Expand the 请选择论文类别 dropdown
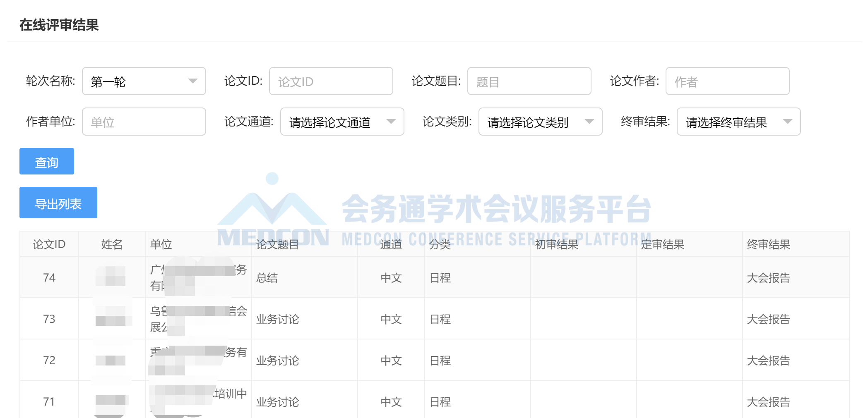The width and height of the screenshot is (868, 418). (540, 122)
